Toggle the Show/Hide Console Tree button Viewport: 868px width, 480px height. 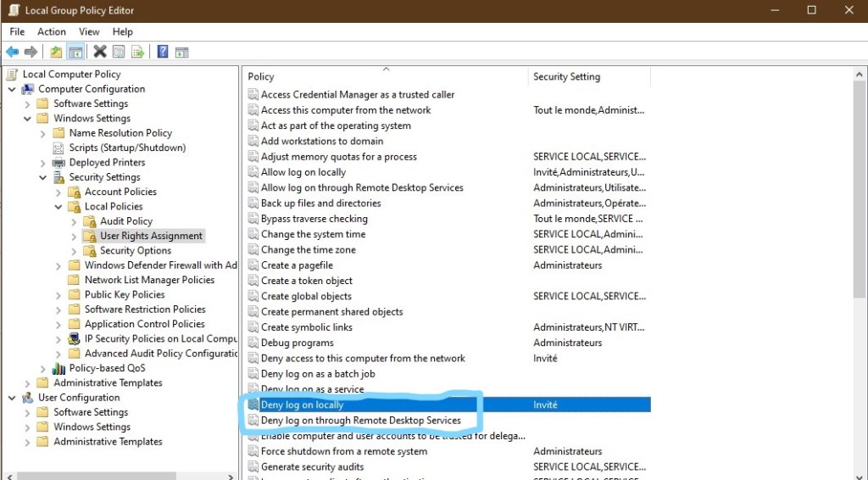pos(75,52)
